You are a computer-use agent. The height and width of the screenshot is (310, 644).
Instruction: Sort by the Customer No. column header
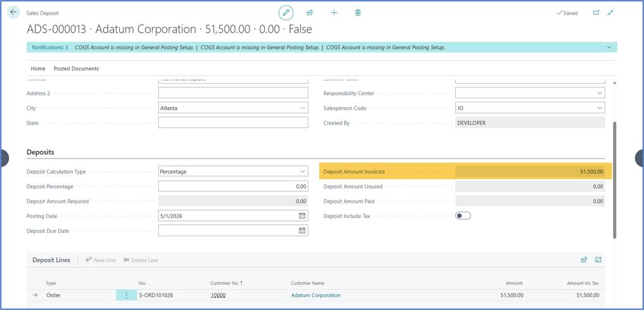[x=226, y=283]
